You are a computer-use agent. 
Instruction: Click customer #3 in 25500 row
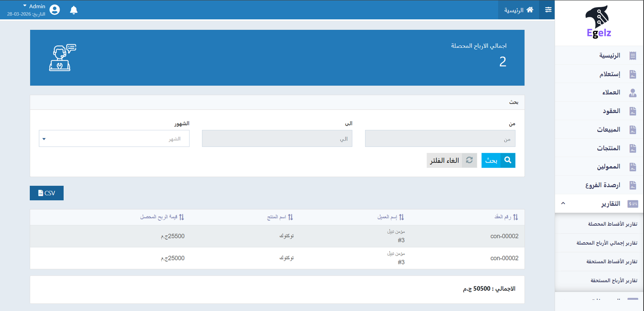401,240
